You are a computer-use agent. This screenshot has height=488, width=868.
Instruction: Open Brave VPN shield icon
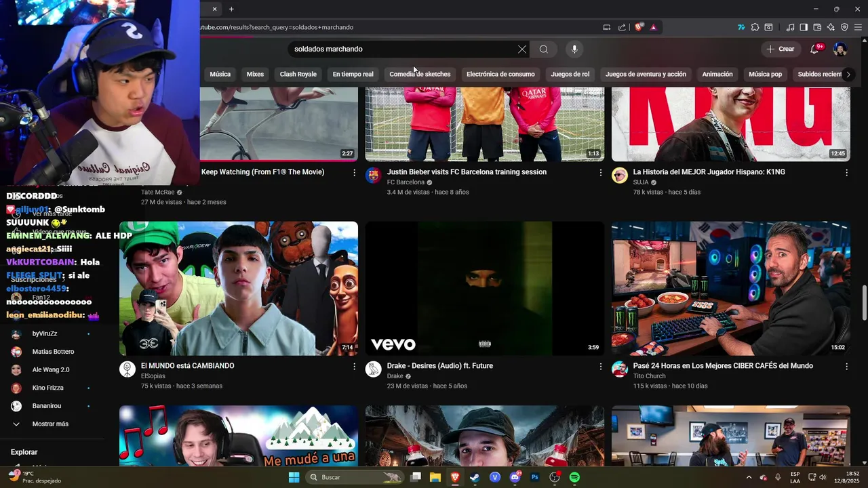pos(844,27)
